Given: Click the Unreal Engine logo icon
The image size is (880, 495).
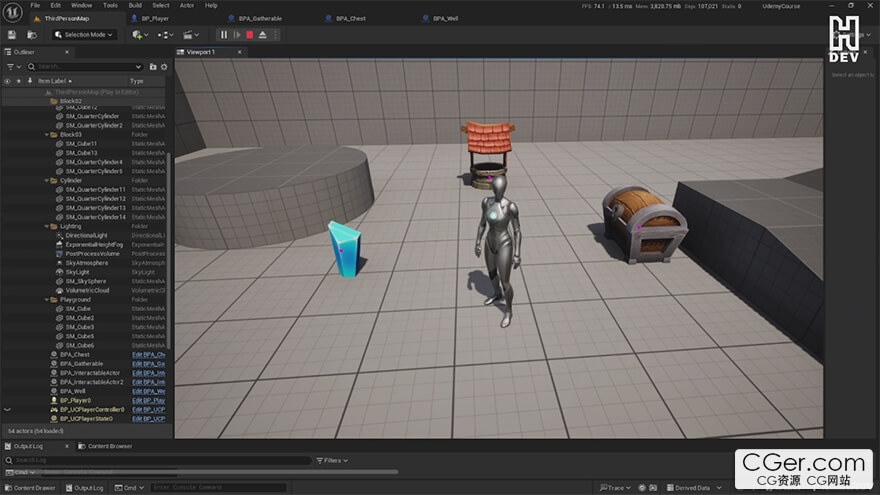Looking at the screenshot, I should [x=12, y=11].
